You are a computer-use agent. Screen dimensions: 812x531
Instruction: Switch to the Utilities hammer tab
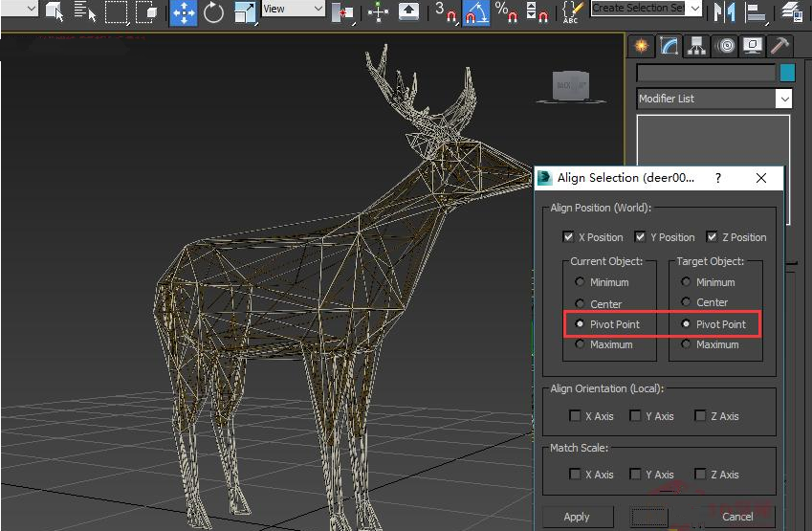tap(779, 46)
